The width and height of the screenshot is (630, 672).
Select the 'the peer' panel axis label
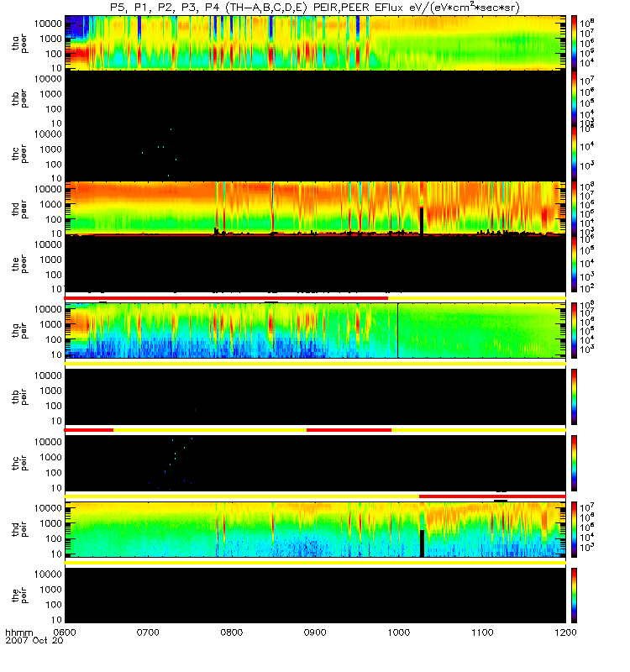pyautogui.click(x=19, y=264)
